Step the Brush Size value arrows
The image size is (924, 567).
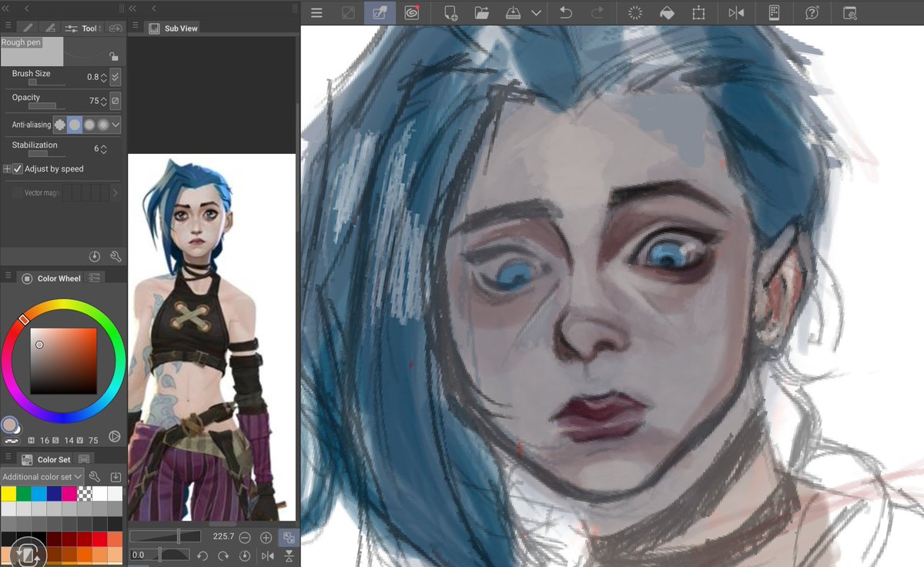[104, 78]
